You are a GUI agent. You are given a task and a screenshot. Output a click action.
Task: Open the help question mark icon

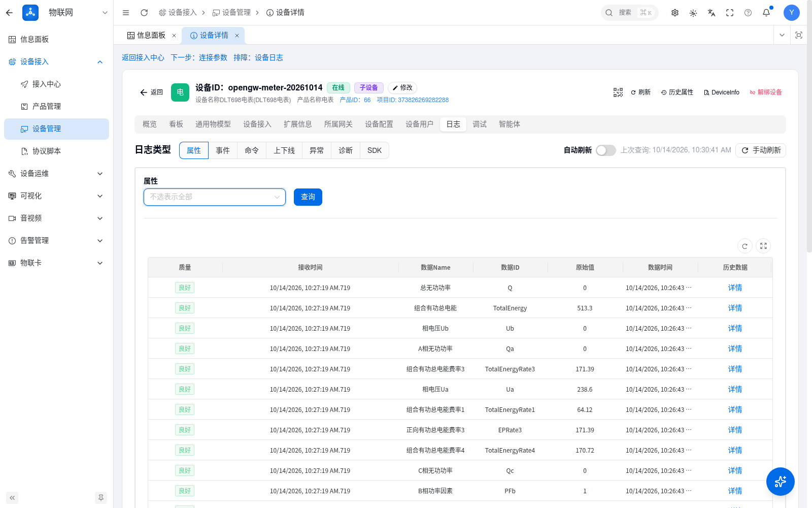click(x=748, y=13)
